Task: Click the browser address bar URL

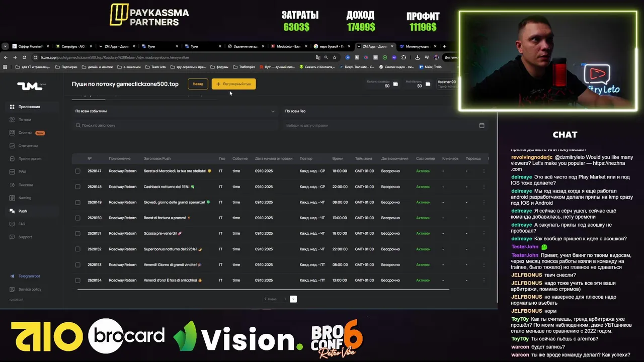Action: point(115,57)
